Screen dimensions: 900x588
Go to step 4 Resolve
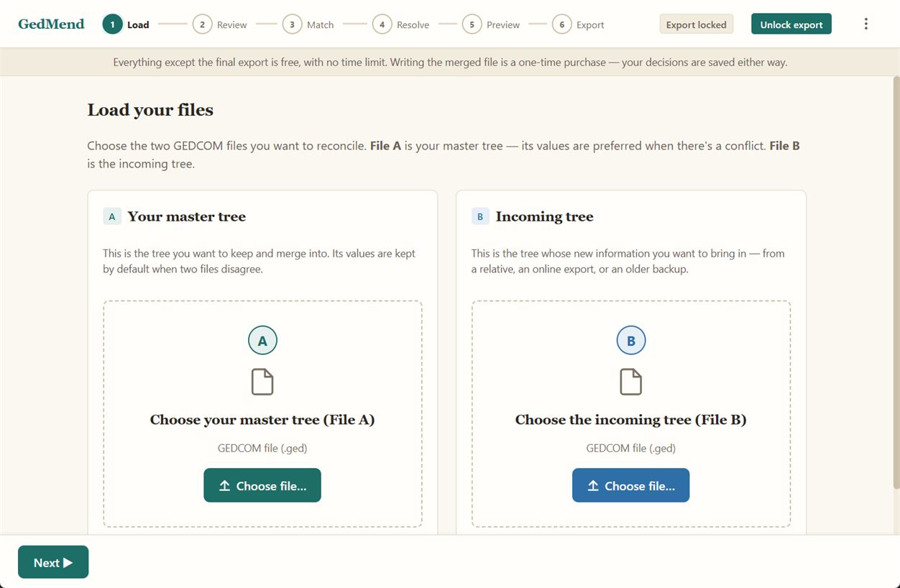pos(401,24)
